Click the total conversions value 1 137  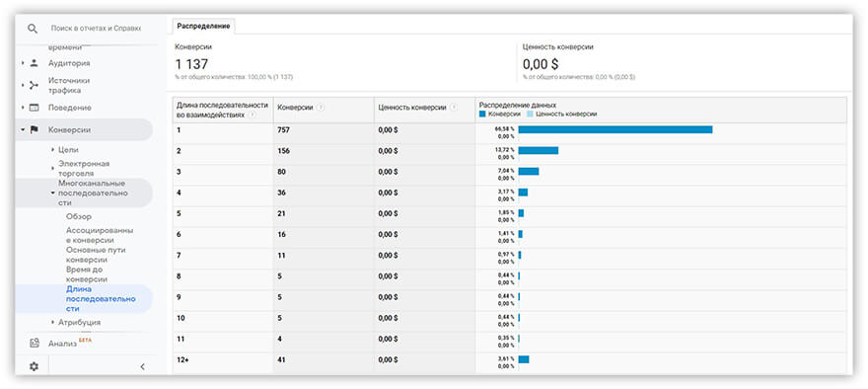[191, 64]
